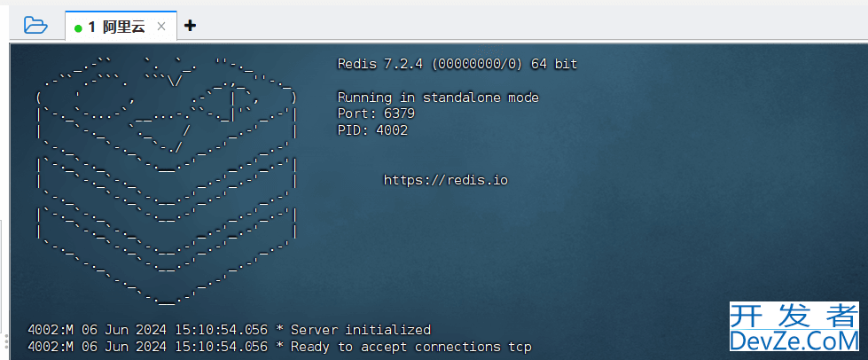The height and width of the screenshot is (360, 868).
Task: Close the 阿里云 tab
Action: point(161,26)
